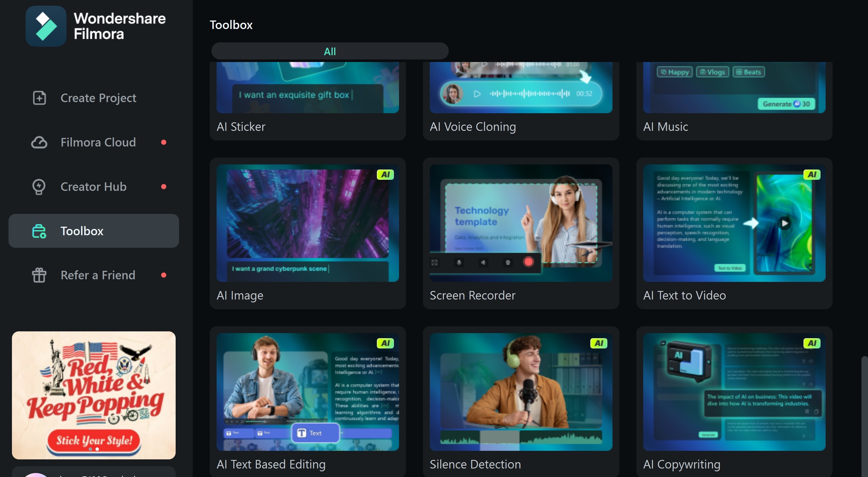
Task: Click the Generate 30 button in AI Music preview
Action: [786, 104]
